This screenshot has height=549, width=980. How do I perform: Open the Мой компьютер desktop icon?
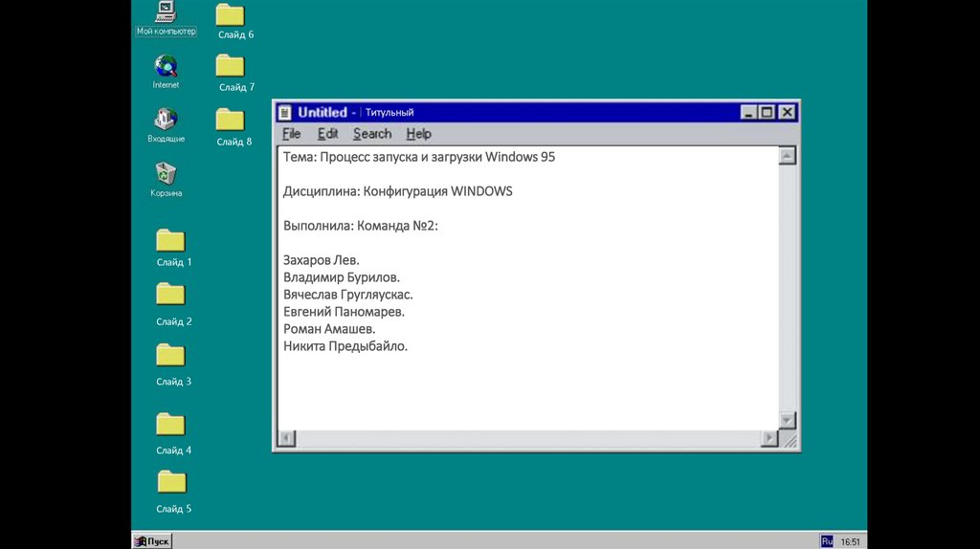tap(166, 13)
